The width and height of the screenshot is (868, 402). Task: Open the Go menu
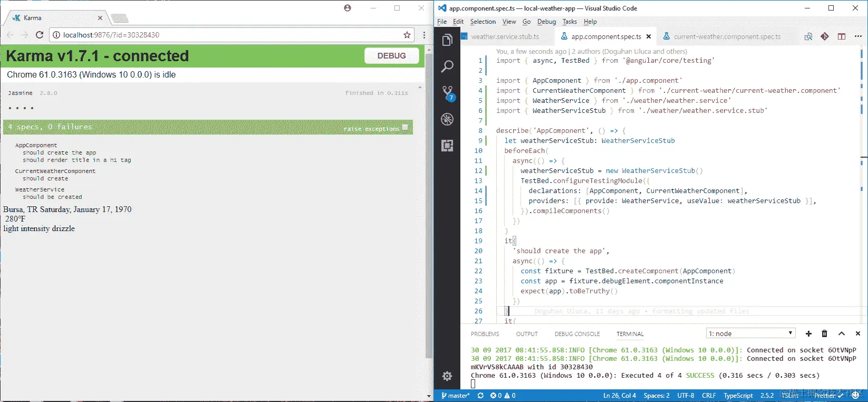point(526,22)
